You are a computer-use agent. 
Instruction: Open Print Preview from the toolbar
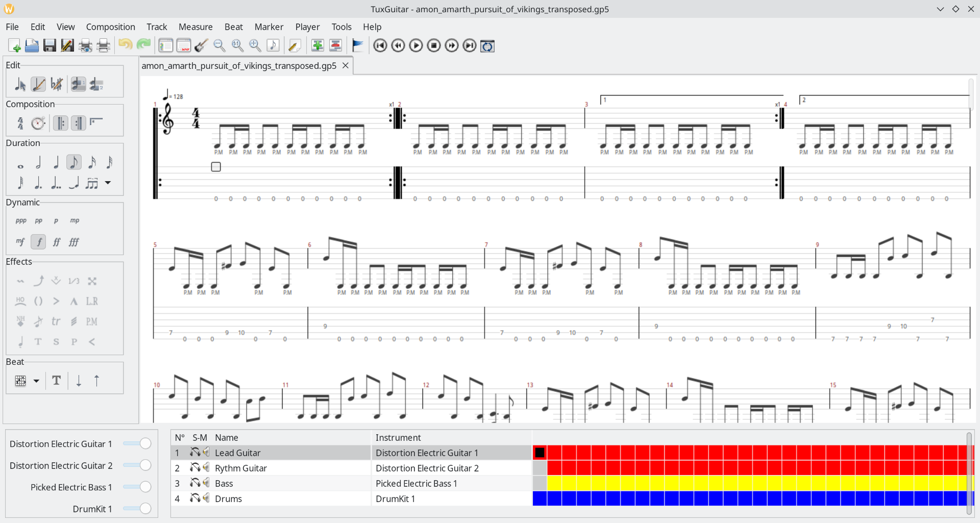(x=85, y=46)
